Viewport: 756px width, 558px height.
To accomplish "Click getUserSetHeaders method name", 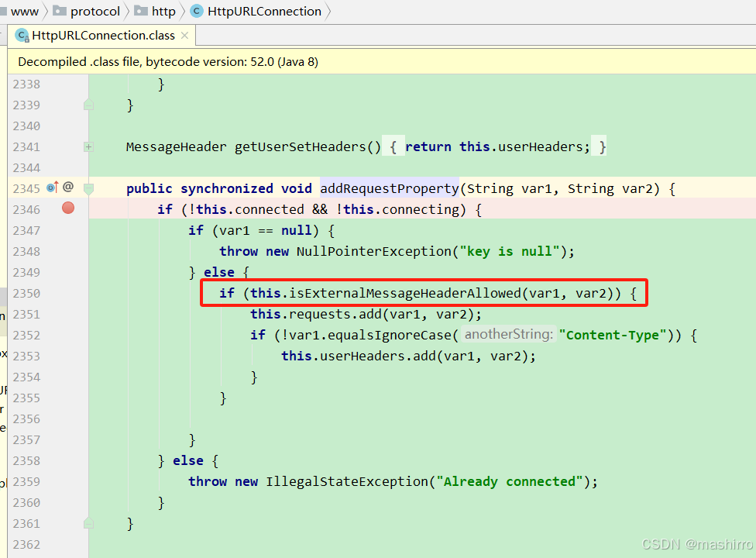I will [301, 146].
